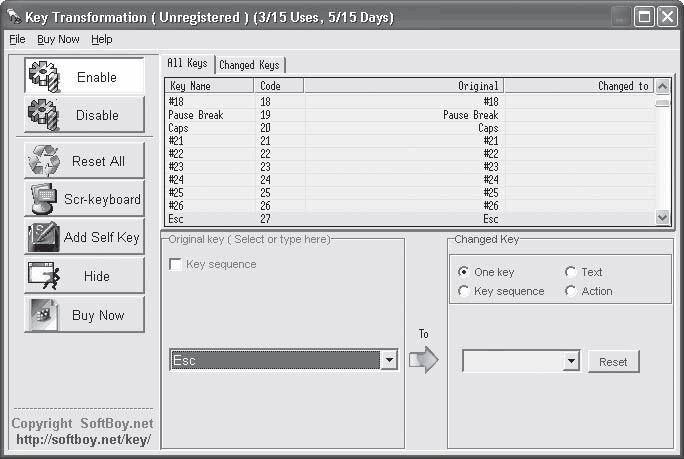684x459 pixels.
Task: Choose Key sequence radio under Changed Key
Action: click(463, 291)
